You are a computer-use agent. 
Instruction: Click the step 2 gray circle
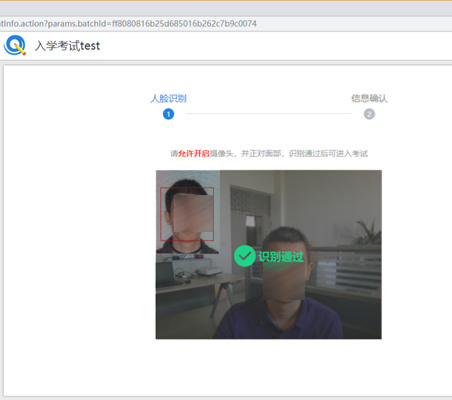369,114
